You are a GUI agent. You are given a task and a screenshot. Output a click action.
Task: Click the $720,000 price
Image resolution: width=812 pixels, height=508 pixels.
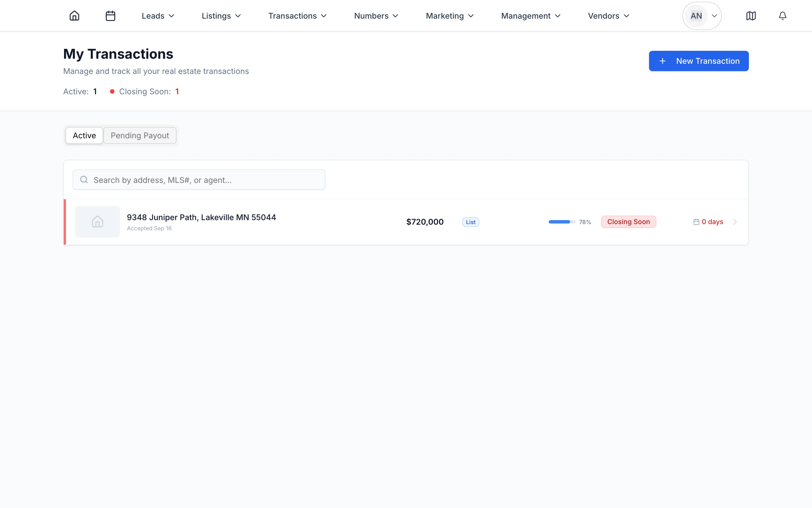click(x=425, y=222)
